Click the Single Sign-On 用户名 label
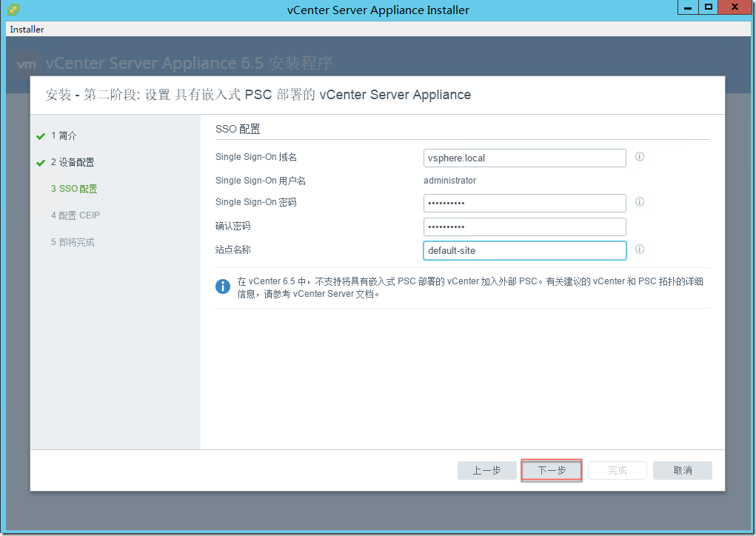Image resolution: width=756 pixels, height=536 pixels. 261,181
